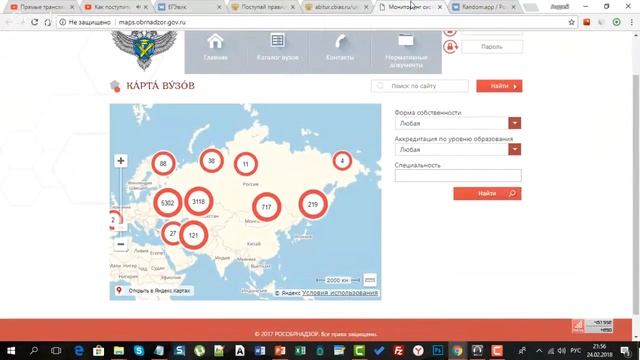The width and height of the screenshot is (640, 360).
Task: Bookmark the page with the star icon
Action: pyautogui.click(x=571, y=22)
